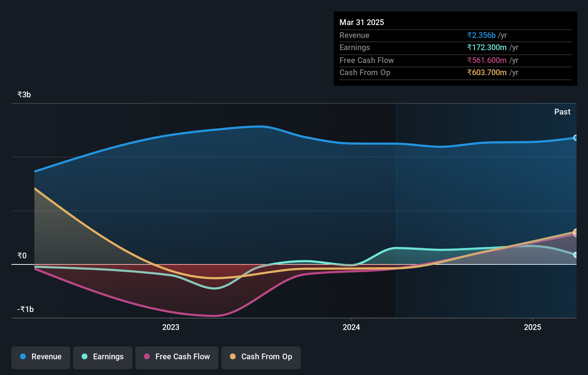Click the -₹1b y-axis label

(25, 310)
